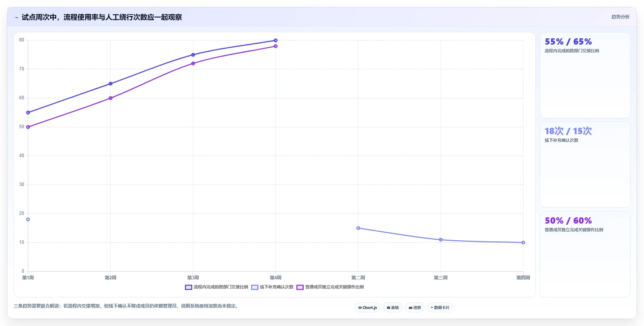Select the 数据卡片 chip
Image resolution: width=644 pixels, height=326 pixels.
tap(440, 308)
